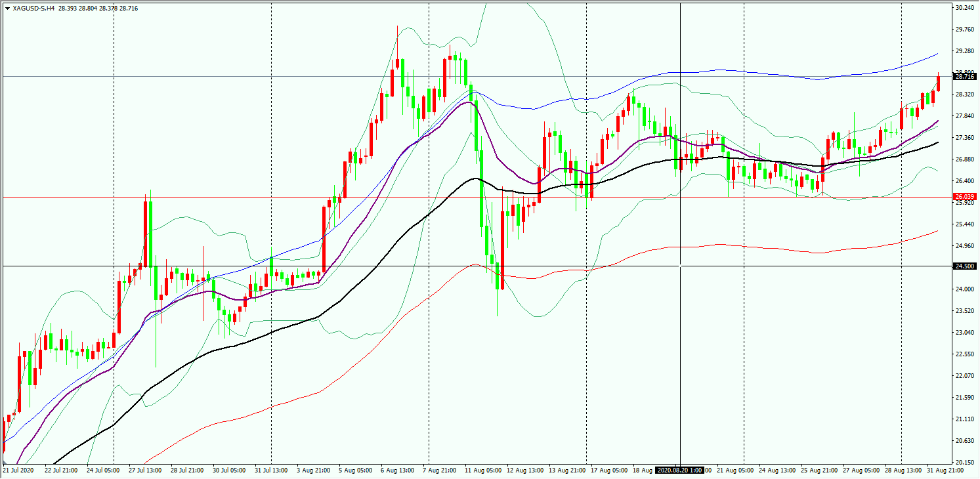Click the 29.760 price scale value
Screen dimensions: 980x479
964,30
